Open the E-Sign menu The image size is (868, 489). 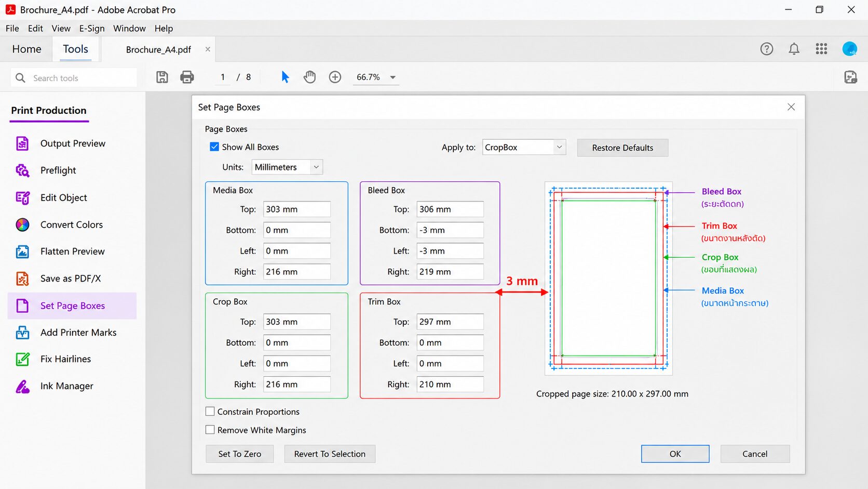point(92,29)
